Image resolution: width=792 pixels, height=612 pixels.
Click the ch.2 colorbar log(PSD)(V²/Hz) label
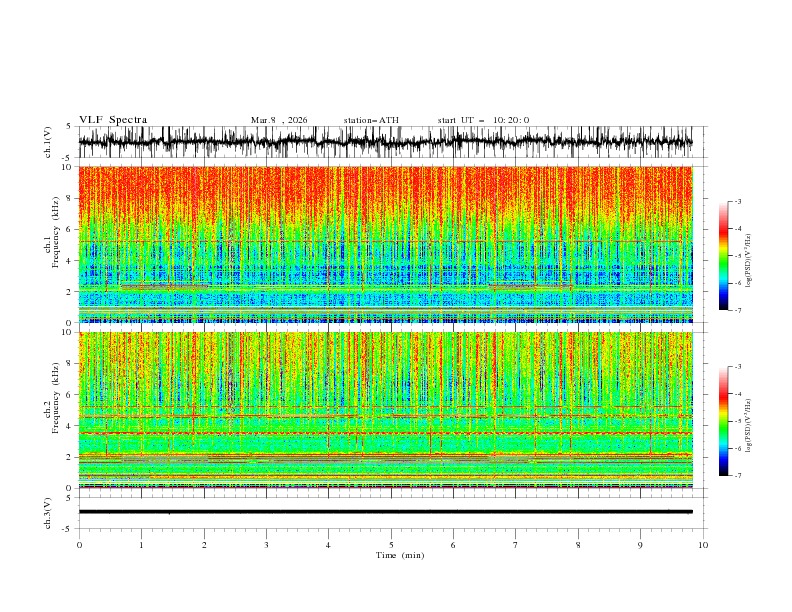pyautogui.click(x=749, y=426)
